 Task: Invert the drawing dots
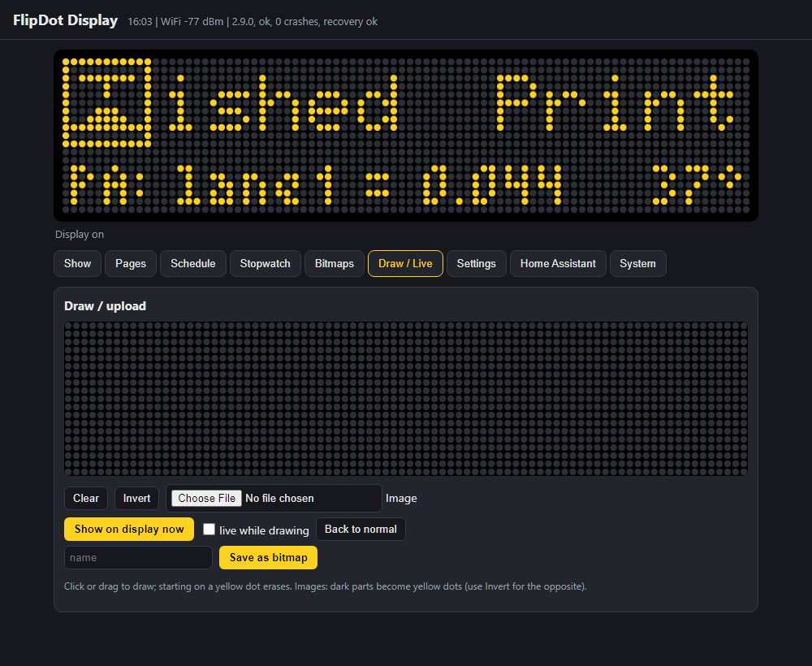tap(136, 498)
